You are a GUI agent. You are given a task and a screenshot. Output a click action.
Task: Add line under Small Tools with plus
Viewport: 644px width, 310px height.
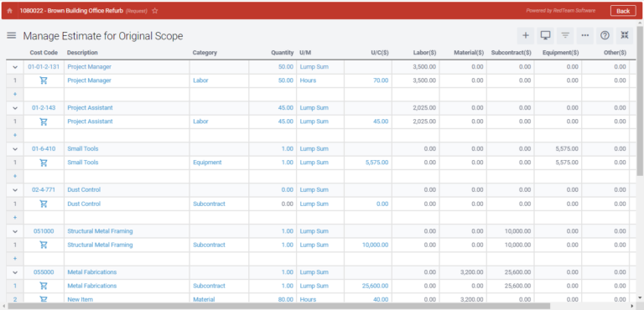[x=15, y=176]
